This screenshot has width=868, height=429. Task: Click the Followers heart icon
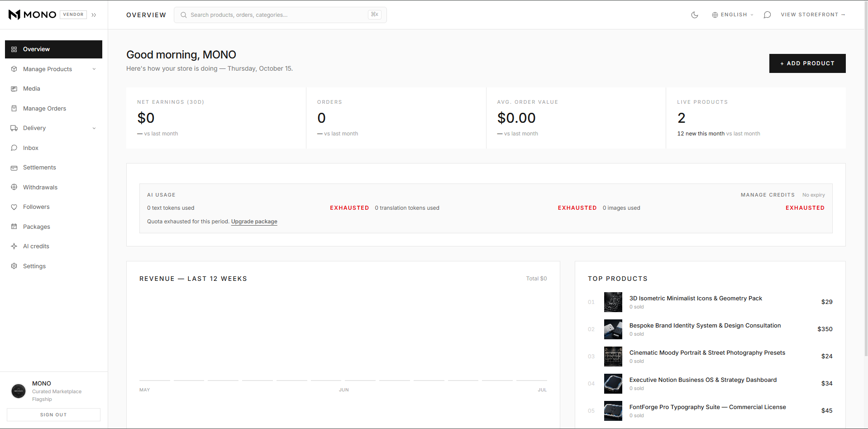(14, 207)
